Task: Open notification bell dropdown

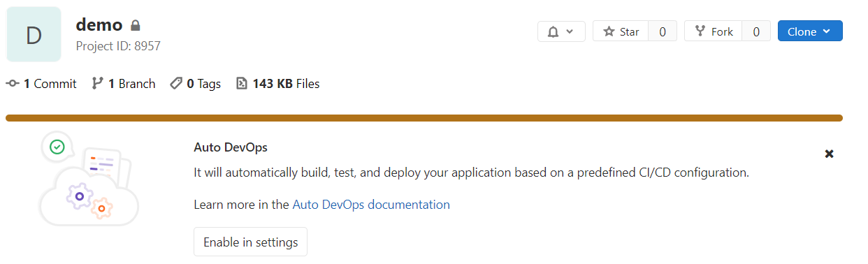Action: click(561, 31)
